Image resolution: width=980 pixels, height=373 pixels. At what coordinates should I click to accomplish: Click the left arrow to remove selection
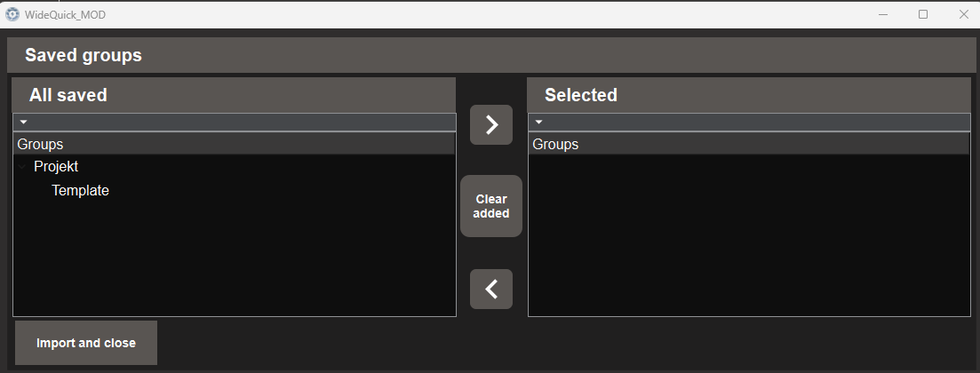[491, 289]
